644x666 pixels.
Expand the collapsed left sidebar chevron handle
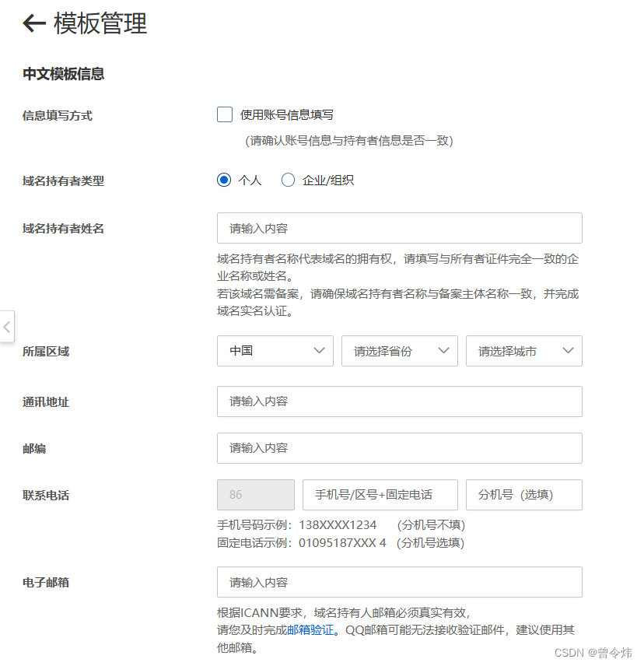[7, 327]
